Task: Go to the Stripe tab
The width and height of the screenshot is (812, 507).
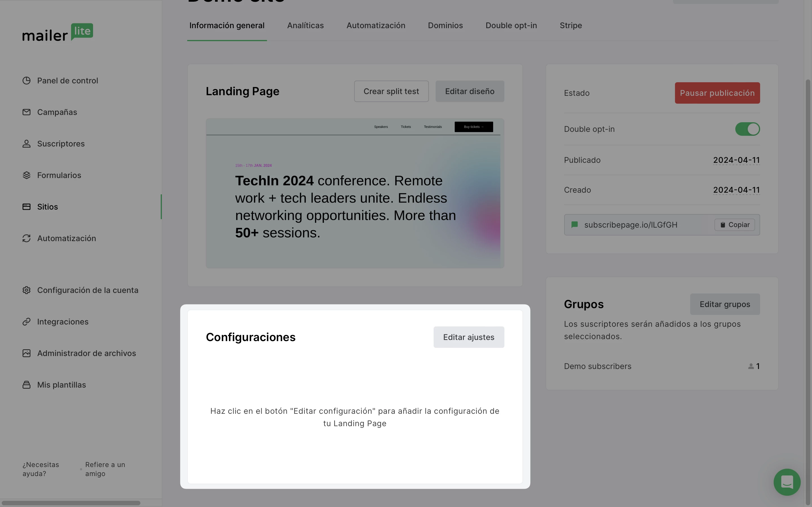Action: [570, 25]
